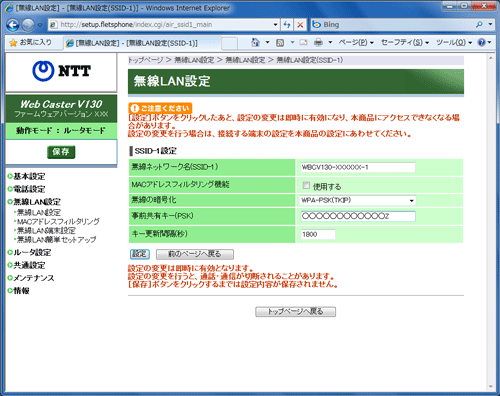Click the RSS feeds icon
Screen dimensions: 500x396
[280, 42]
